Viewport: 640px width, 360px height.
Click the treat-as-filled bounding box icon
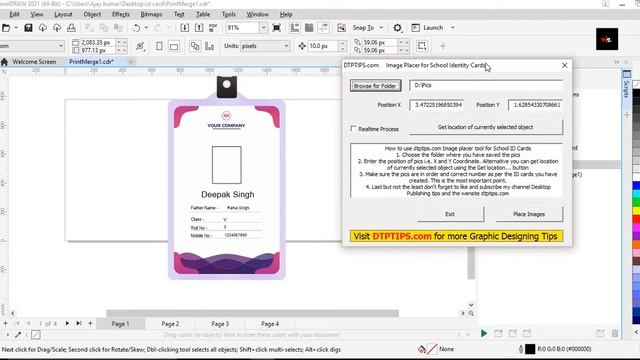pyautogui.click(x=422, y=46)
